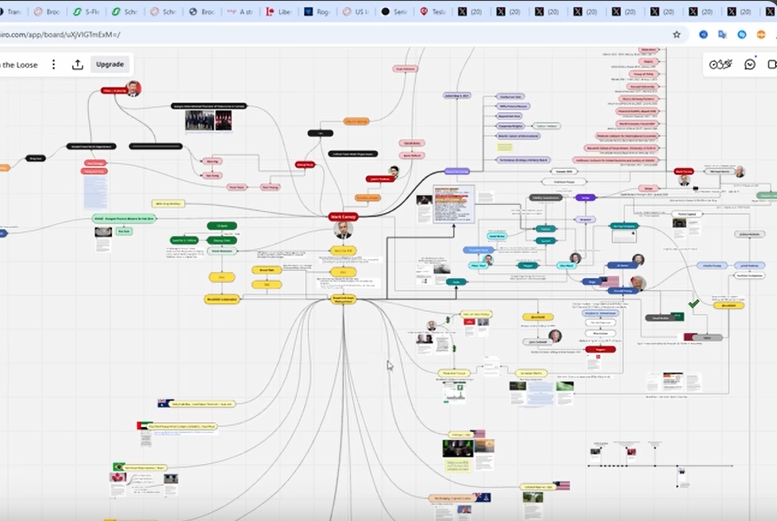Select the red 'Mark Carney' central node
This screenshot has height=521, width=777.
[343, 217]
